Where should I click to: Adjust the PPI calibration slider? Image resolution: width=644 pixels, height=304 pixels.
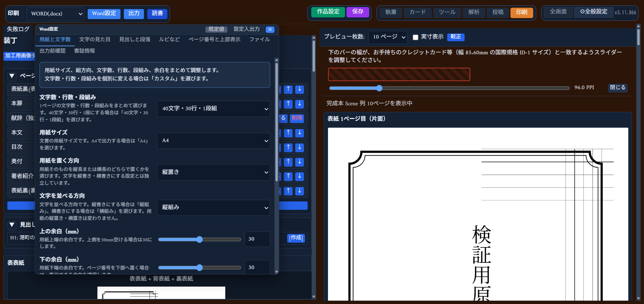449,88
